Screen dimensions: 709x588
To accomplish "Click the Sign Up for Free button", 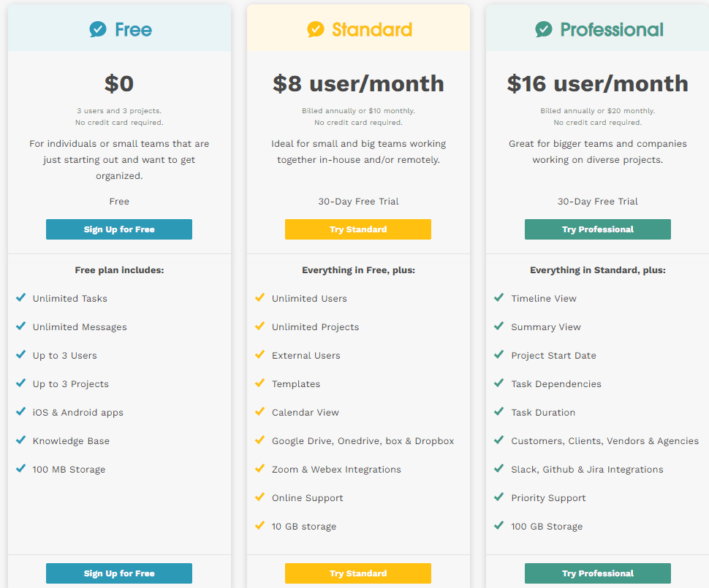I will (119, 229).
